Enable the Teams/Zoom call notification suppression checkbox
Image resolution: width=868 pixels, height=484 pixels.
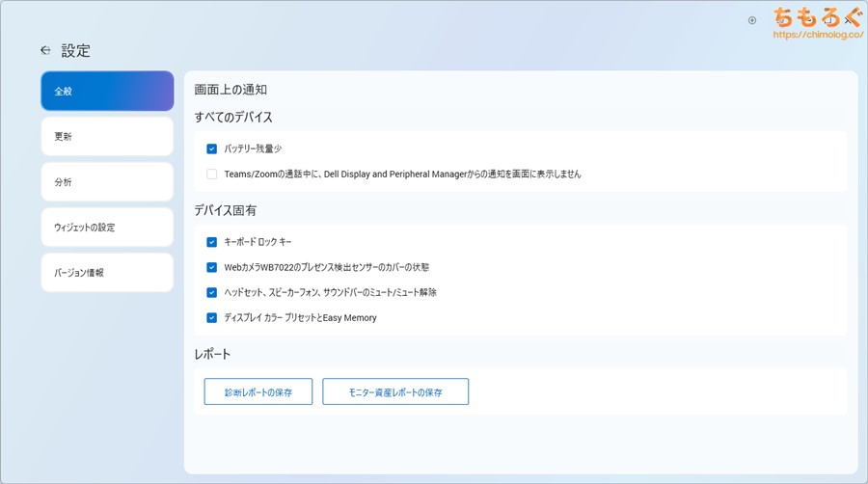[211, 175]
